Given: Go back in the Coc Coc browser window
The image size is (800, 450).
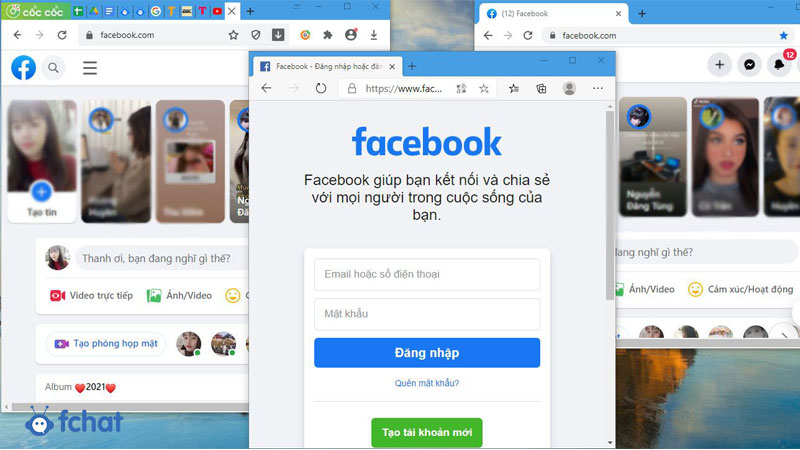Looking at the screenshot, I should point(17,35).
